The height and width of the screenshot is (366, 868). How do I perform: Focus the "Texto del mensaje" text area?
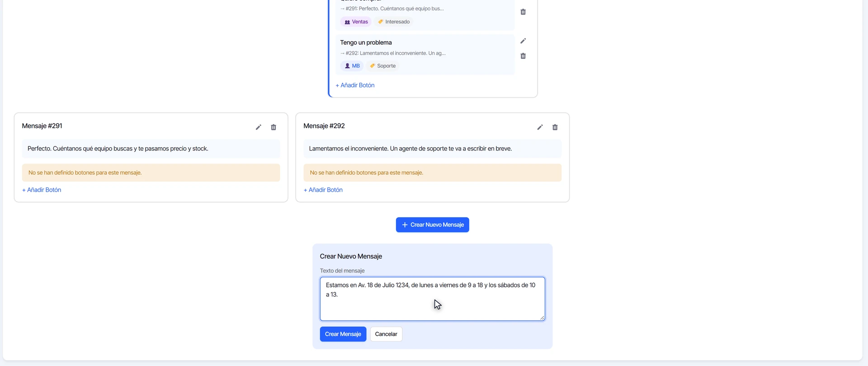(433, 299)
